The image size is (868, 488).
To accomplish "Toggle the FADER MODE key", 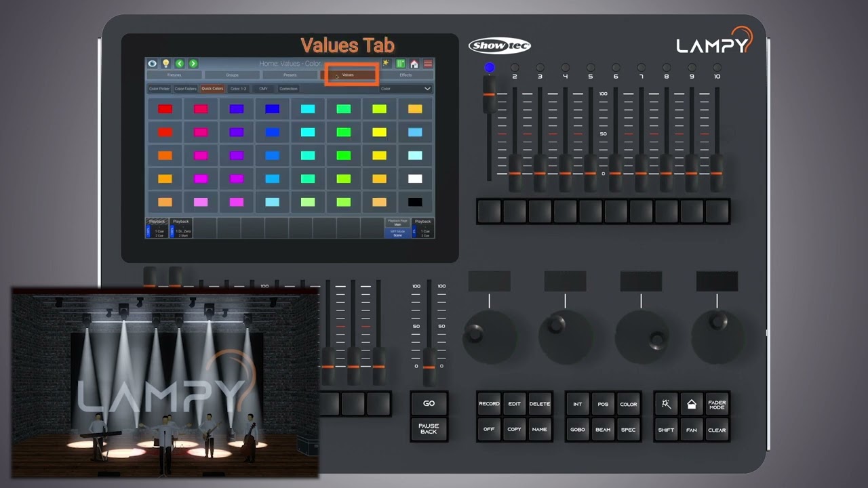I will coord(717,404).
